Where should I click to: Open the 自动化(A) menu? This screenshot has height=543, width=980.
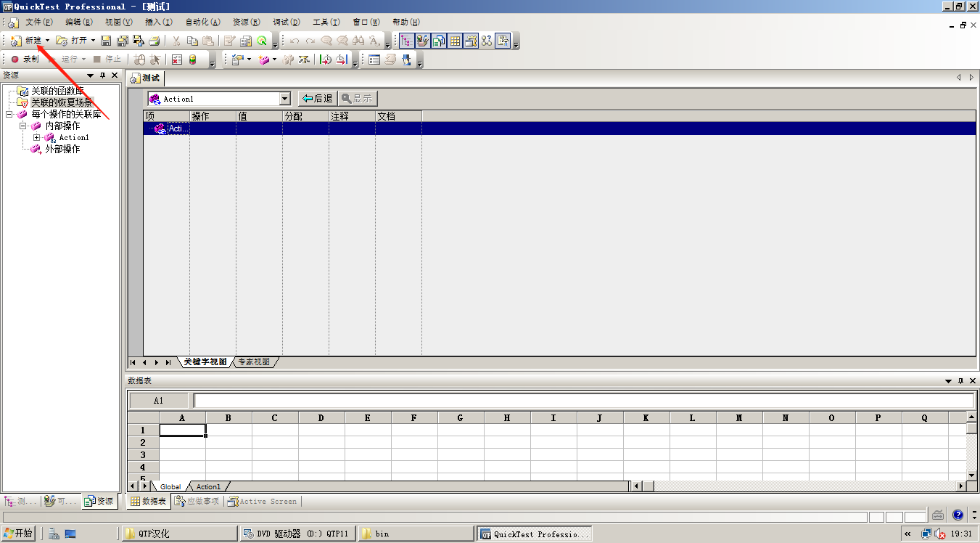coord(203,23)
